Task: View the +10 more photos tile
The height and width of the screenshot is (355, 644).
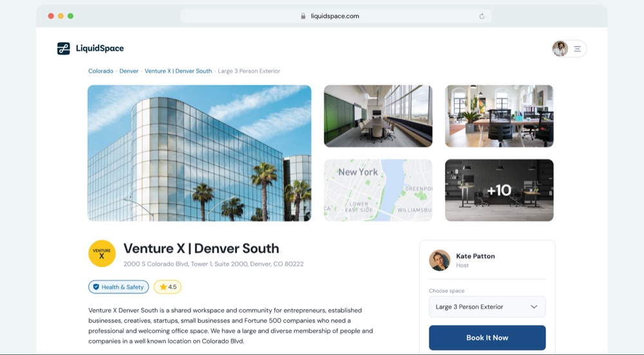Action: tap(499, 190)
